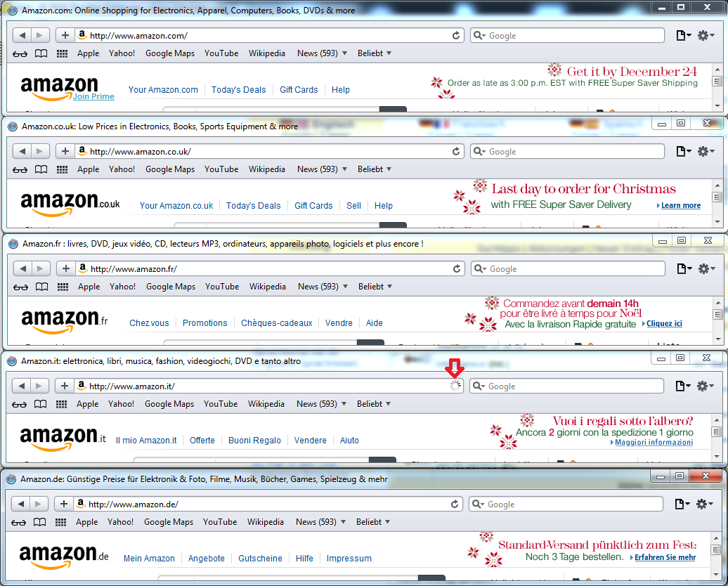Image resolution: width=728 pixels, height=586 pixels.
Task: Open settings gear menu in amazon.it window
Action: [x=706, y=386]
